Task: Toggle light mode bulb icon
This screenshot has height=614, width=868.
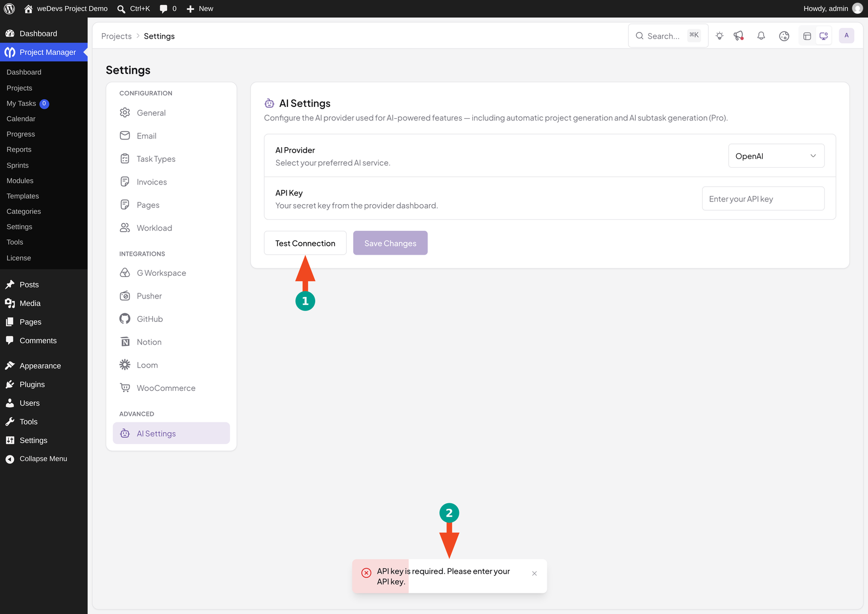Action: point(719,36)
